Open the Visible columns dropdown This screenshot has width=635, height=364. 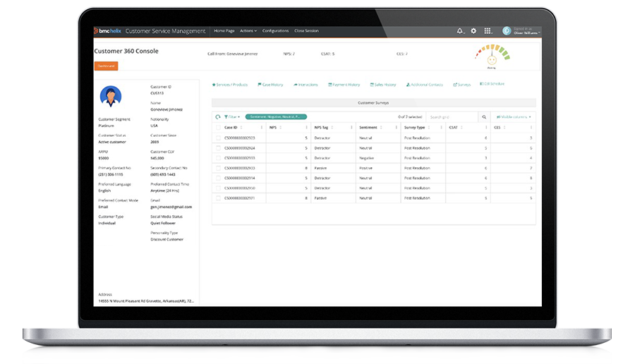click(x=514, y=116)
